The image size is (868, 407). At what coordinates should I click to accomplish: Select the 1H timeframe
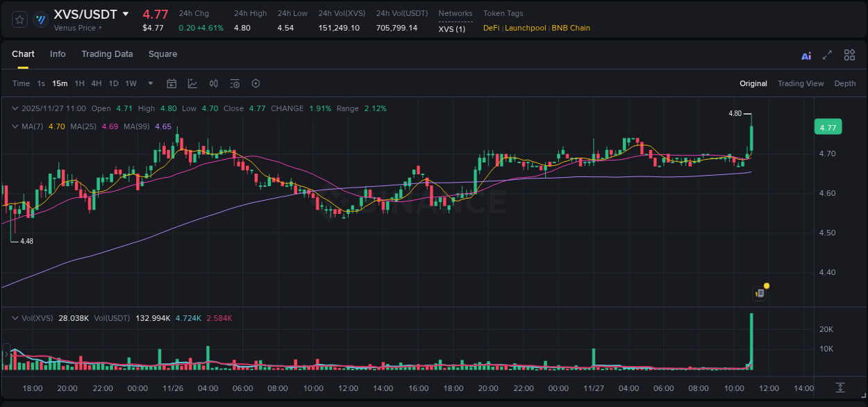point(79,83)
